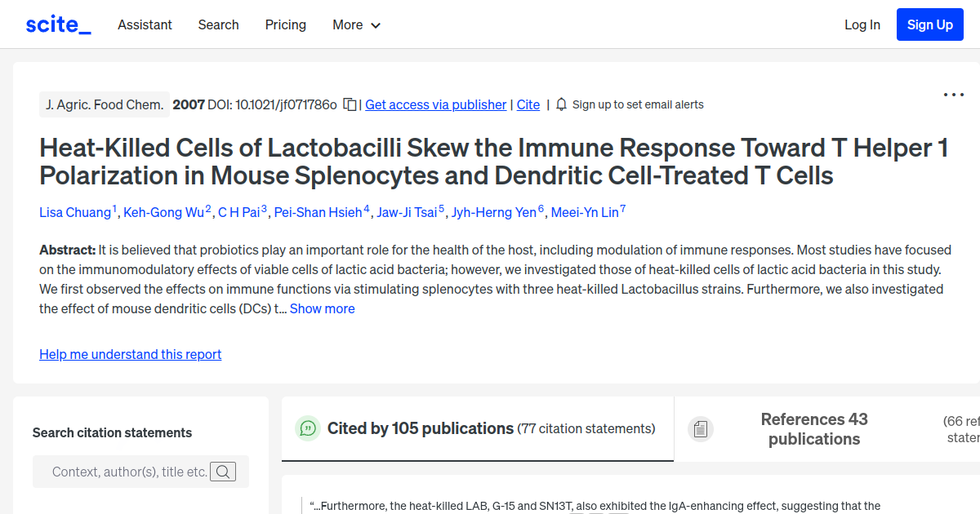Open the Pricing page
The height and width of the screenshot is (514, 980).
pyautogui.click(x=285, y=24)
